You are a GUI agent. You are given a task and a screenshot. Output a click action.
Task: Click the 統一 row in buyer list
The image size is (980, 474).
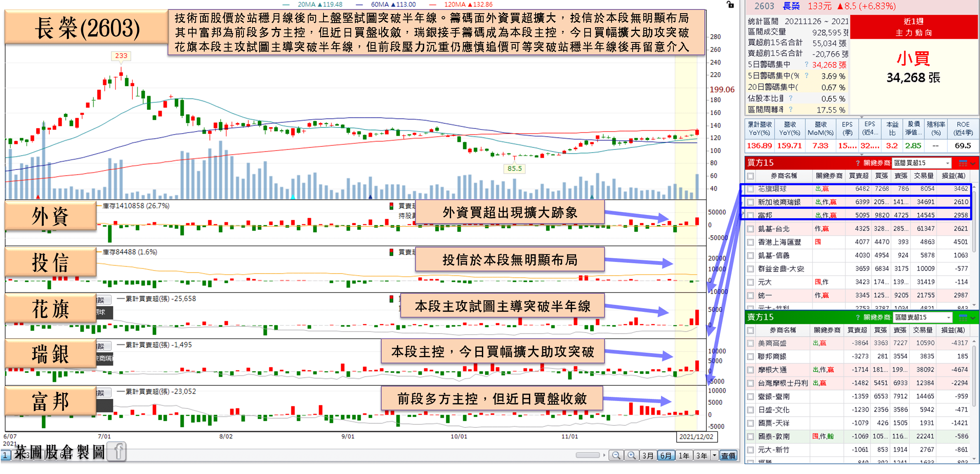pos(858,295)
